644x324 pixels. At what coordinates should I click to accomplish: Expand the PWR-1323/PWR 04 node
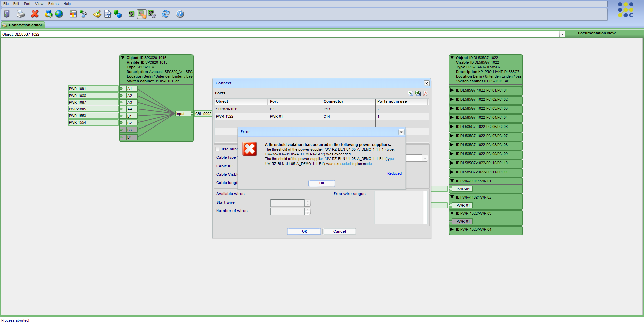click(x=452, y=229)
